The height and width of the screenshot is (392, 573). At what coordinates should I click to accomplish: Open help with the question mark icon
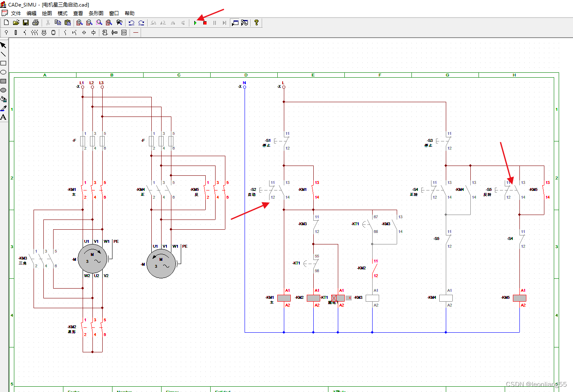coord(256,23)
